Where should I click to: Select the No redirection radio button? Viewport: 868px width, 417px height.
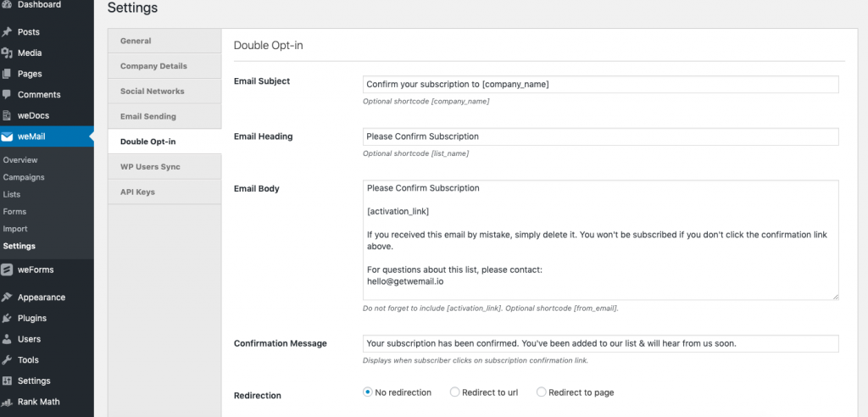(x=367, y=392)
